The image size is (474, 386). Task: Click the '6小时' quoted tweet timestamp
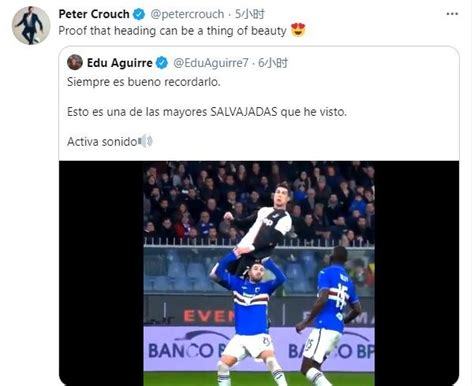click(273, 63)
